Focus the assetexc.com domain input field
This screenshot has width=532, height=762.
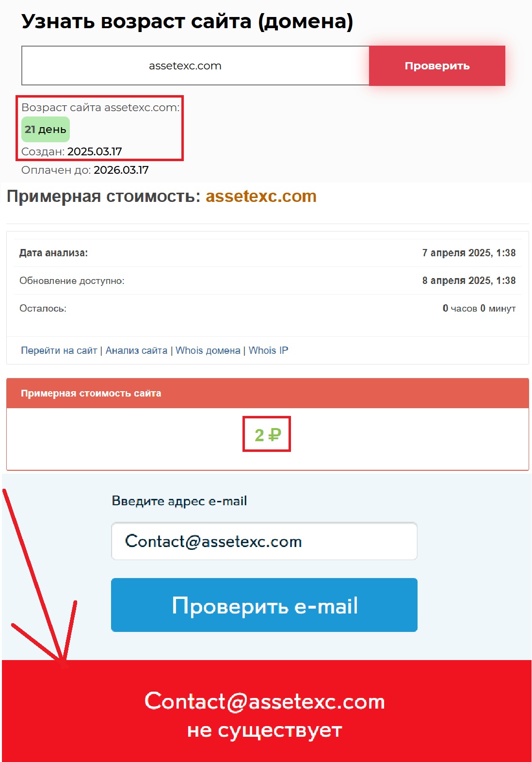[x=195, y=66]
